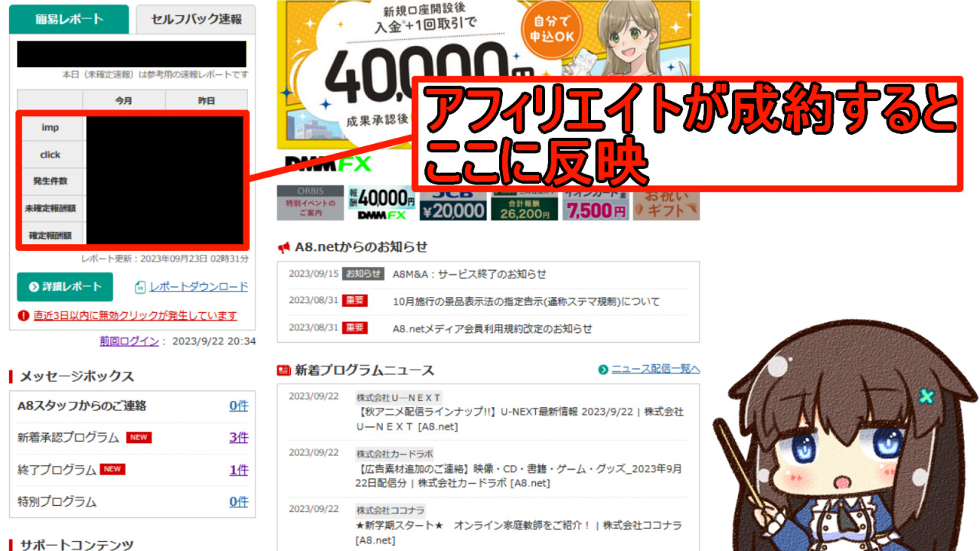Click the red warning icon for 無効クリック
Viewport: 980px width, 551px height.
tap(24, 315)
